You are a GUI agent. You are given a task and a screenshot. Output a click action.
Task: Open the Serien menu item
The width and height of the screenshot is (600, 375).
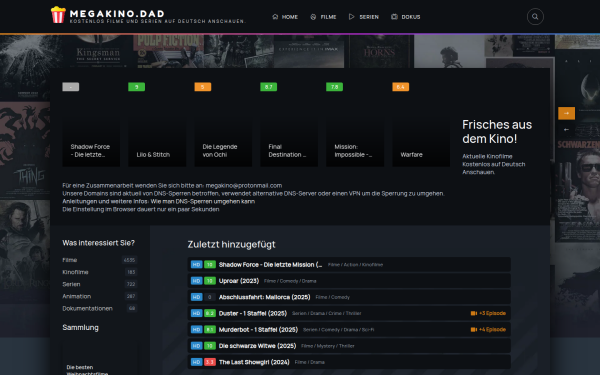(x=364, y=17)
